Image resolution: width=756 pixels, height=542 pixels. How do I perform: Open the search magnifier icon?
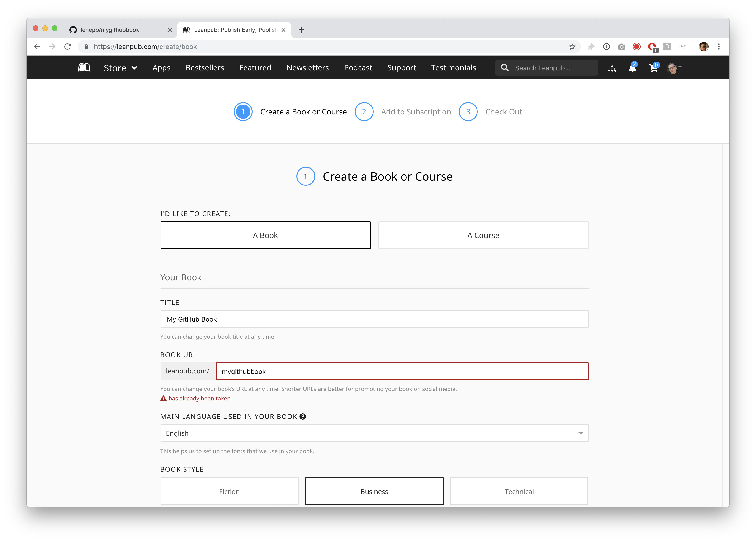505,68
